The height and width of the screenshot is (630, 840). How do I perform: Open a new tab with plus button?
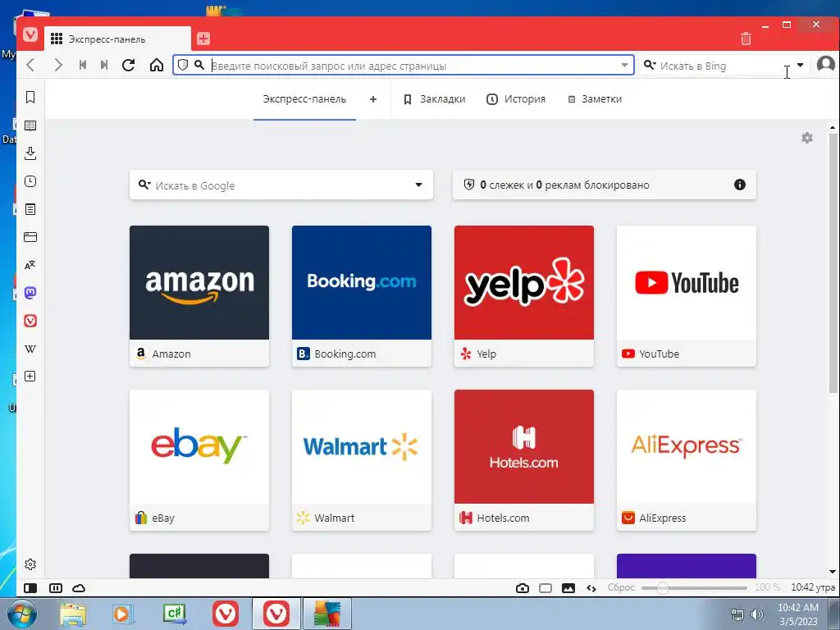[203, 39]
